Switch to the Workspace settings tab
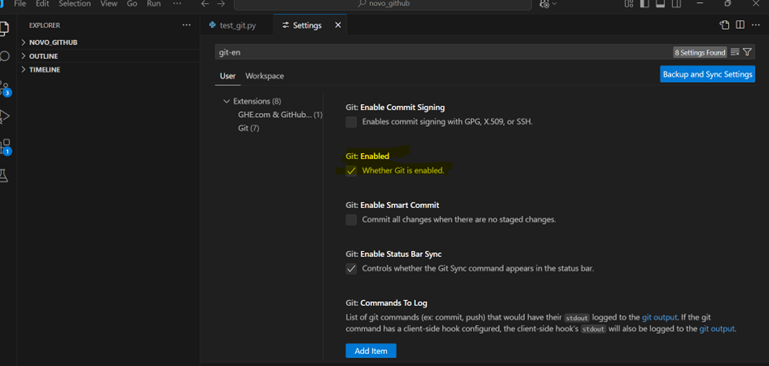Screen dimensions: 769x366 [x=264, y=76]
